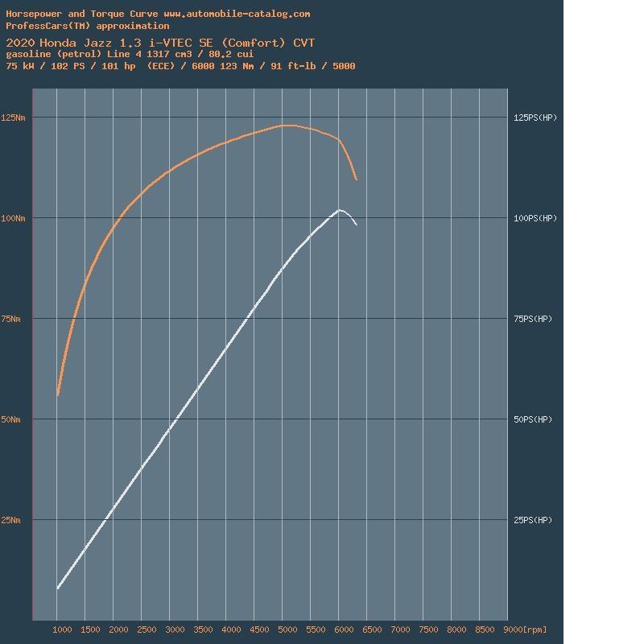Click the 75Nm torque axis label
644x644 pixels.
pyautogui.click(x=10, y=319)
